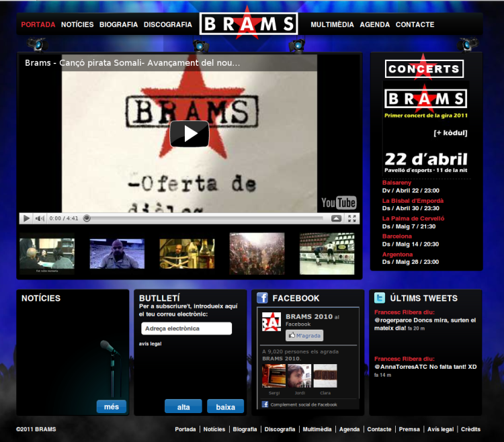
Task: Click the Contacte footer link
Action: coord(379,429)
